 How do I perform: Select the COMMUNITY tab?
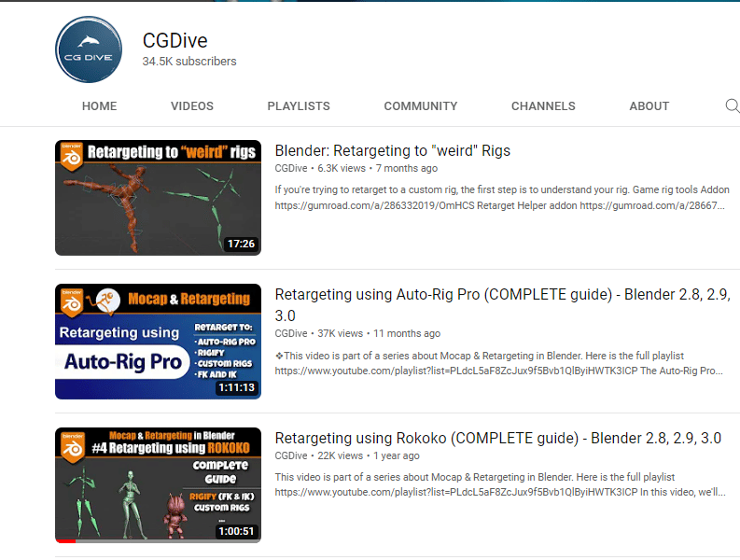[421, 106]
